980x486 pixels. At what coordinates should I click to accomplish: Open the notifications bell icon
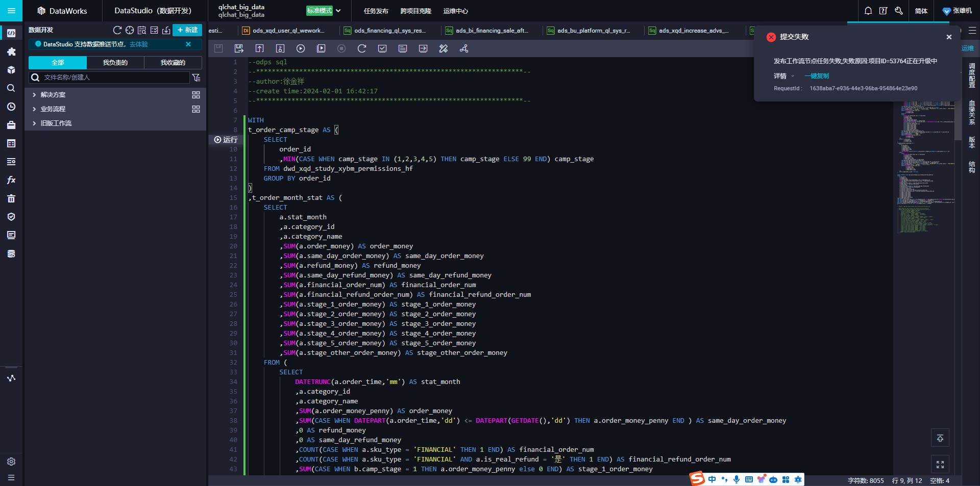tap(868, 11)
